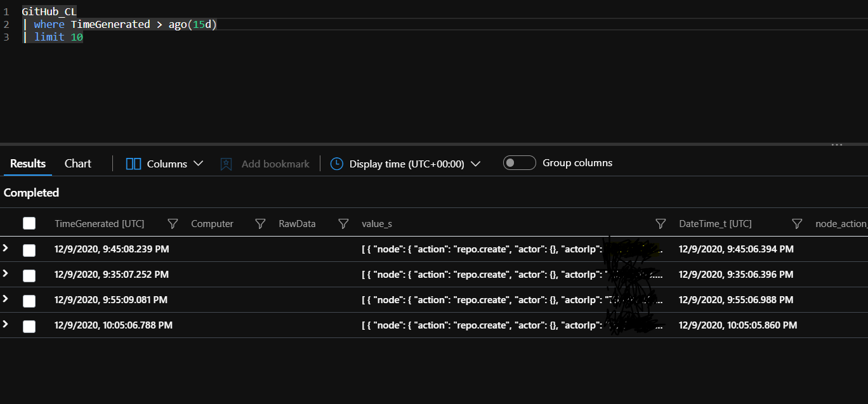The width and height of the screenshot is (868, 404).
Task: Click the Columns layout icon
Action: tap(133, 164)
